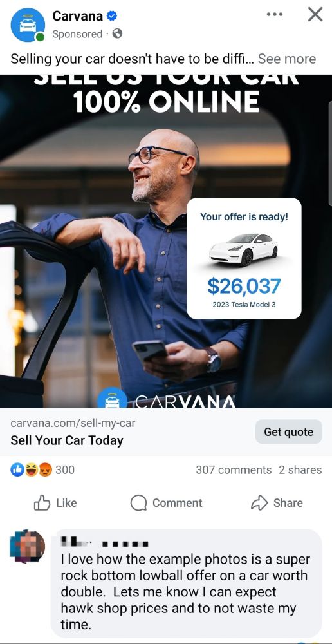
Task: Open the carvana.com/sell-my-car link
Action: pos(73,423)
